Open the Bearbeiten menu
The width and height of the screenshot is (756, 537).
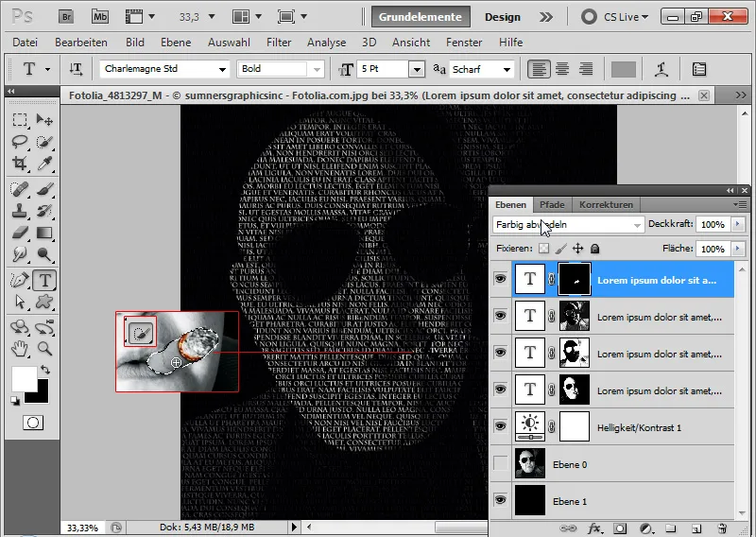pos(81,43)
